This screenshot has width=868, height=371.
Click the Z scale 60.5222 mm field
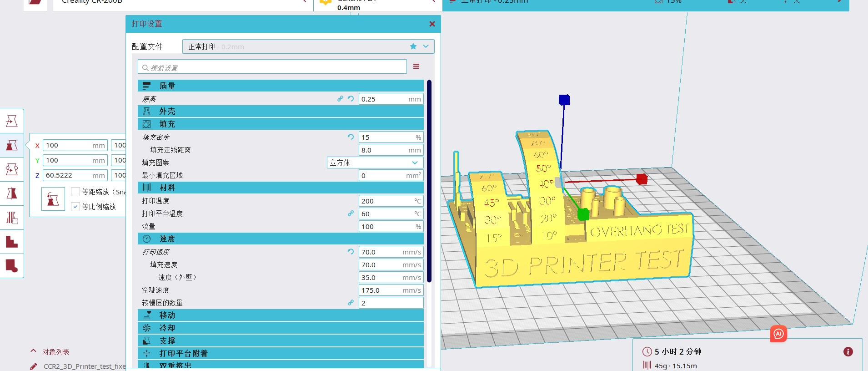coord(75,175)
